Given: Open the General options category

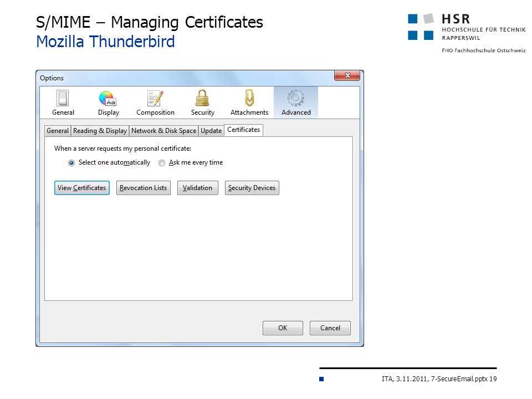Looking at the screenshot, I should [x=63, y=103].
